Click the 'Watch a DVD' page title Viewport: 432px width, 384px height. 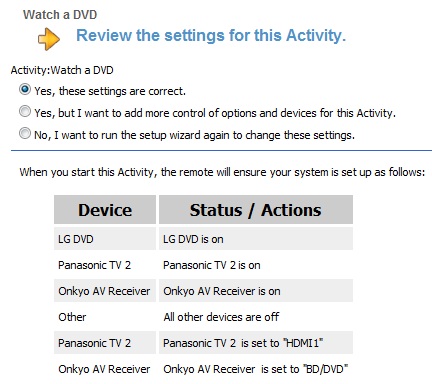point(60,15)
